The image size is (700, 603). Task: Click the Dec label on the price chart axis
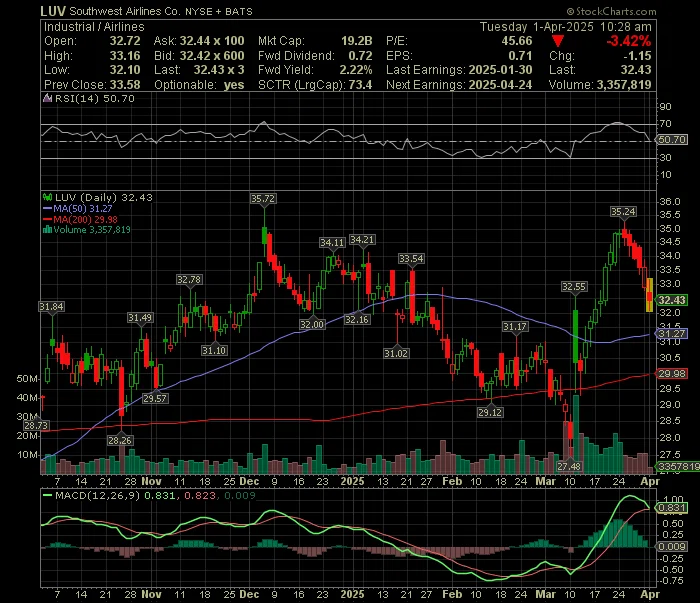[249, 481]
